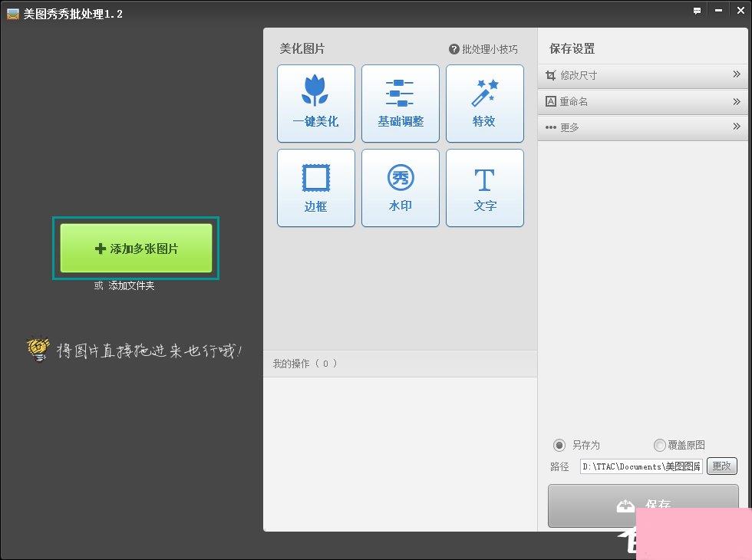Click the 添加文件夹 link
The width and height of the screenshot is (752, 560).
[x=131, y=285]
